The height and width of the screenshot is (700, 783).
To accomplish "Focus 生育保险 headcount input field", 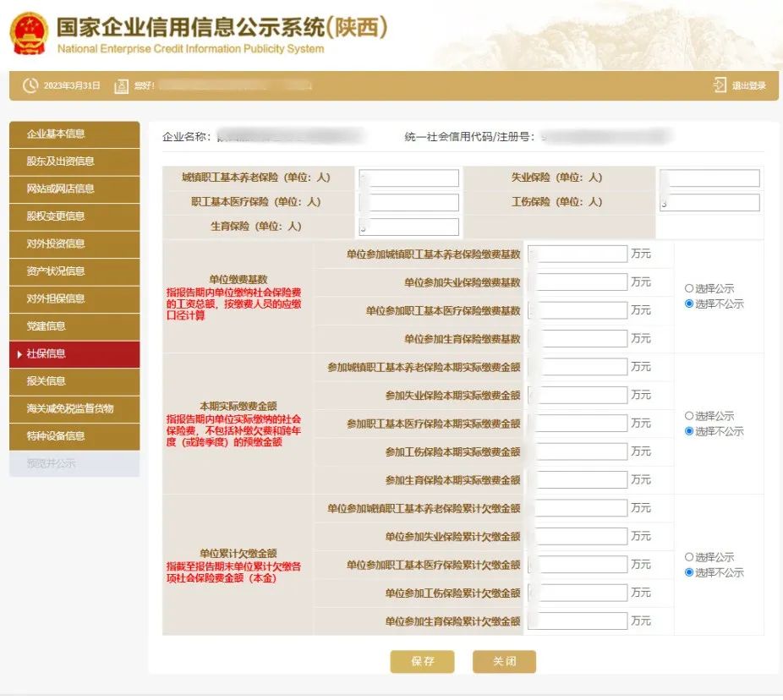I will tap(409, 227).
